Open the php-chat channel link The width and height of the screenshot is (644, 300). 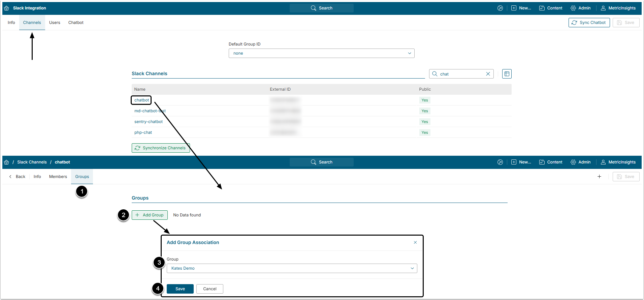click(143, 132)
